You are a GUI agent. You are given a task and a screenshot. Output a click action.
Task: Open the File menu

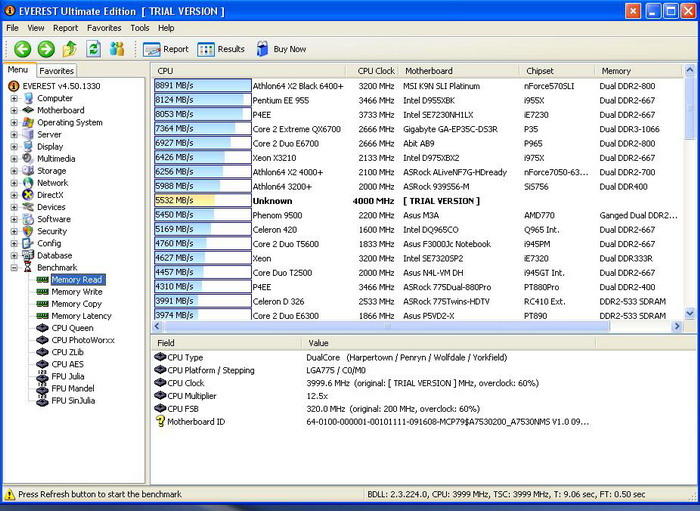(12, 28)
